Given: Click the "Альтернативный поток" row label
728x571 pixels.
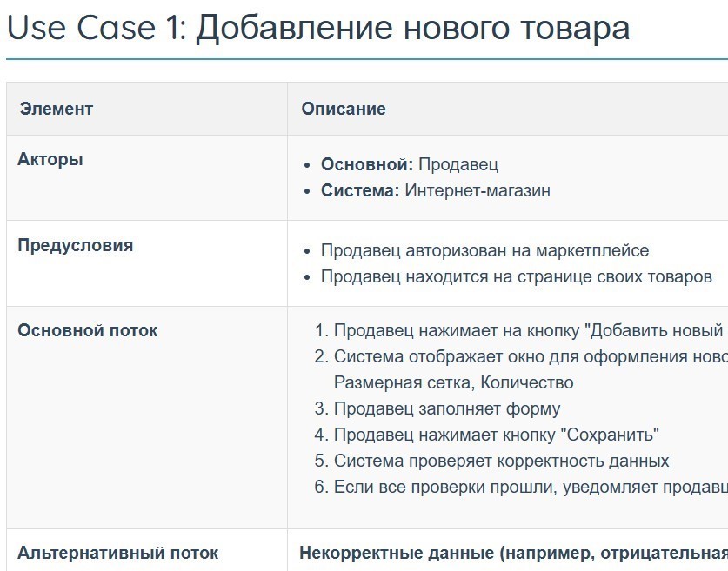Looking at the screenshot, I should pos(117,553).
